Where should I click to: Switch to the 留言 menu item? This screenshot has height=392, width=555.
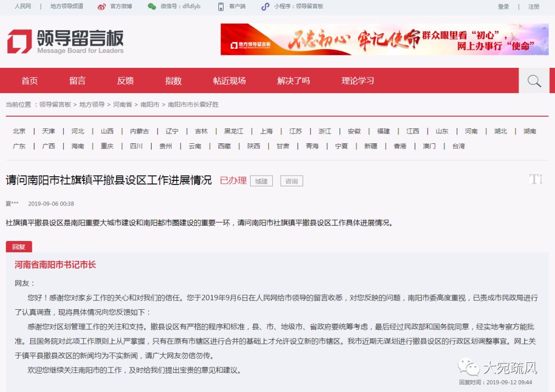[77, 81]
